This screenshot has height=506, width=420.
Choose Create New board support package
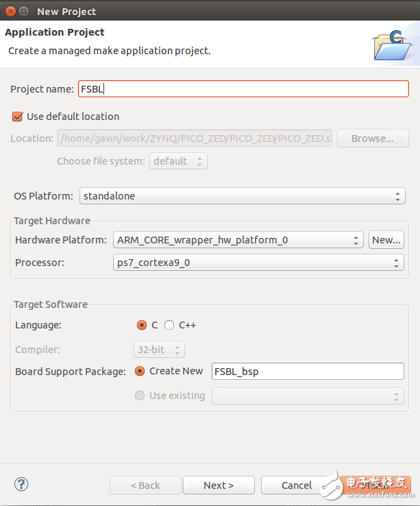140,371
